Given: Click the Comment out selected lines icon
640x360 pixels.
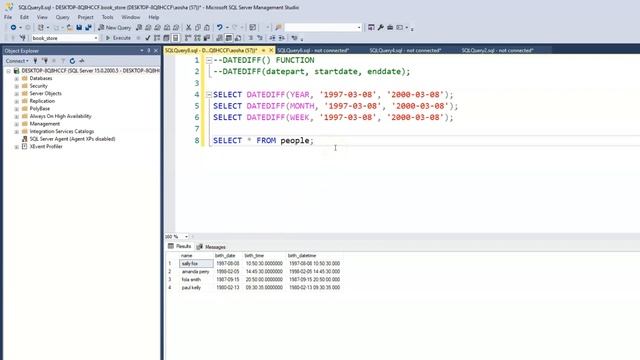Looking at the screenshot, I should pos(250,38).
